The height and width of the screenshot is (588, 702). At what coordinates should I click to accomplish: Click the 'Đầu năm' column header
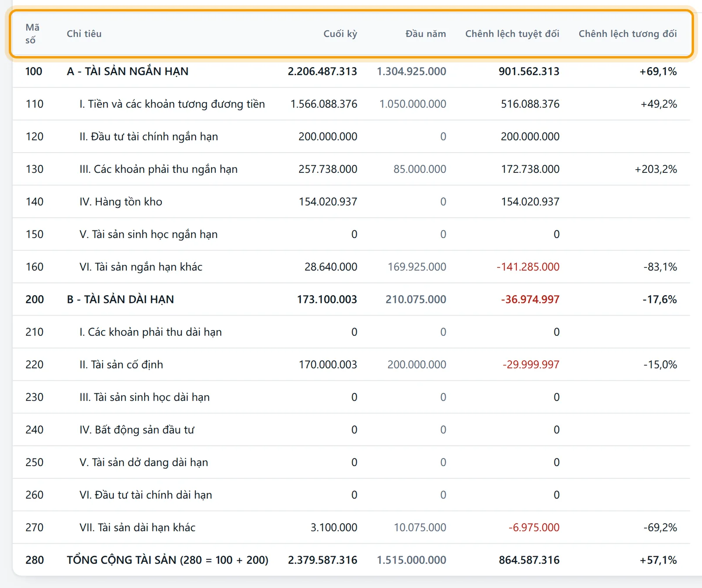click(x=425, y=34)
